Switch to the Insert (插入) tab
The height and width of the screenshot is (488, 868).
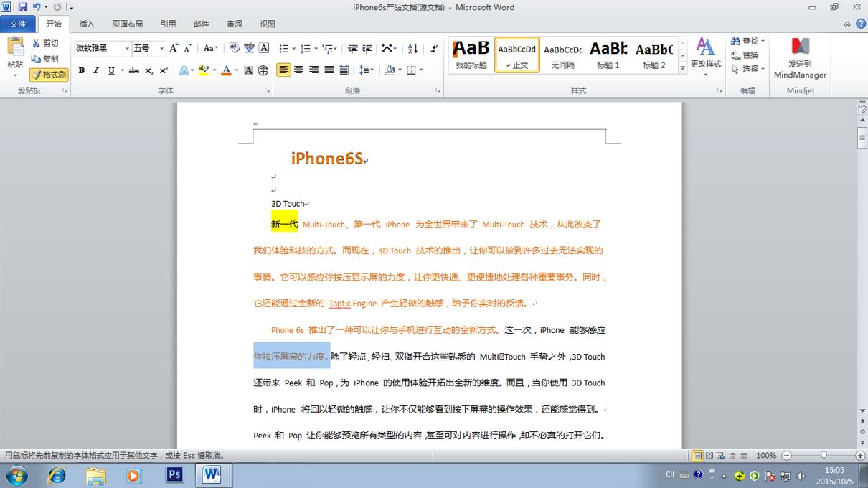87,24
